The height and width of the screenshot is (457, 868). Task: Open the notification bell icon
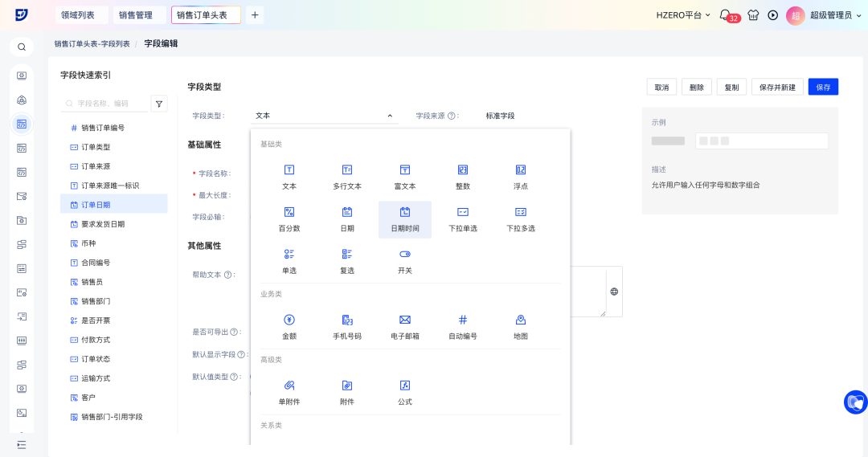pos(725,14)
